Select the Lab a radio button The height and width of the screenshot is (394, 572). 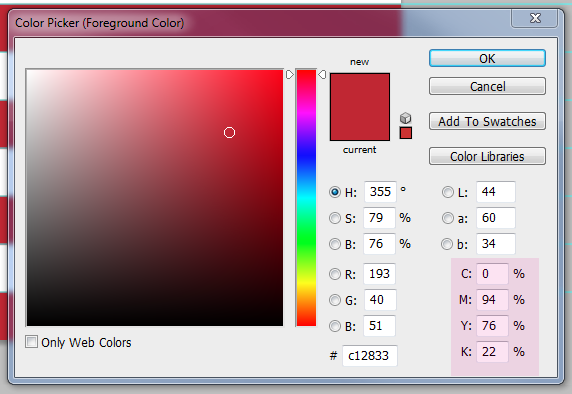[x=448, y=218]
